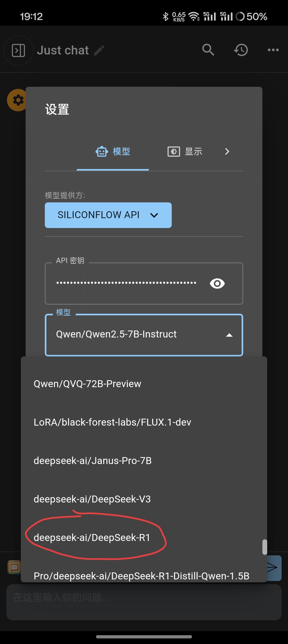Click the model list scrollbar thumb
Viewport: 288px width, 644px height.
pyautogui.click(x=265, y=547)
